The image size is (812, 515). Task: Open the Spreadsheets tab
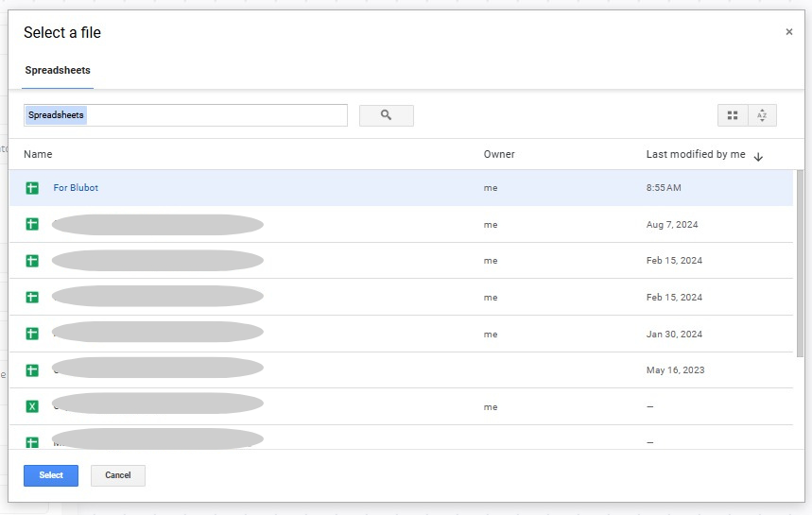(58, 70)
